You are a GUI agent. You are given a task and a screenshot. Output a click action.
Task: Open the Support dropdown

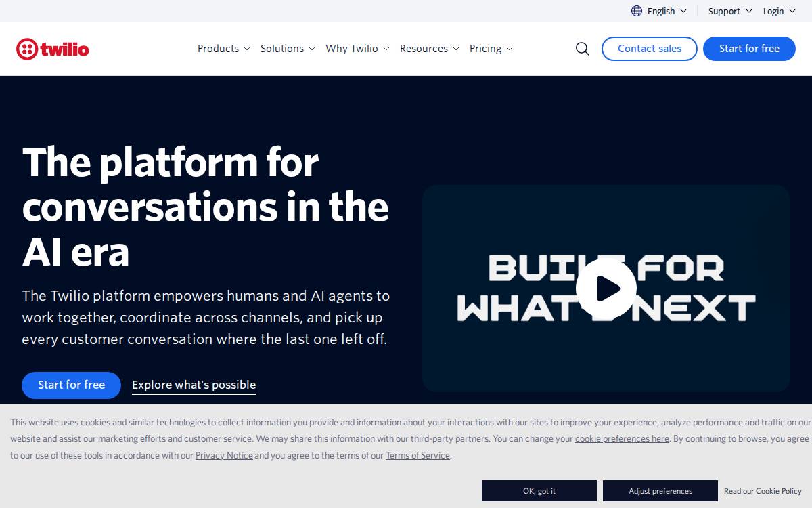(x=730, y=11)
